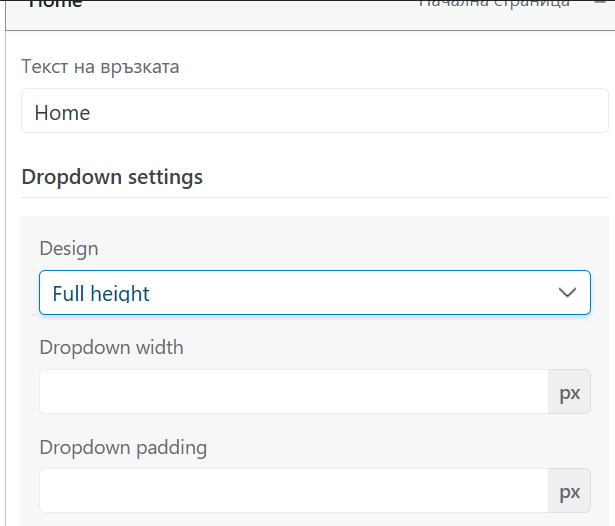Click the Dropdown padding label

point(123,447)
